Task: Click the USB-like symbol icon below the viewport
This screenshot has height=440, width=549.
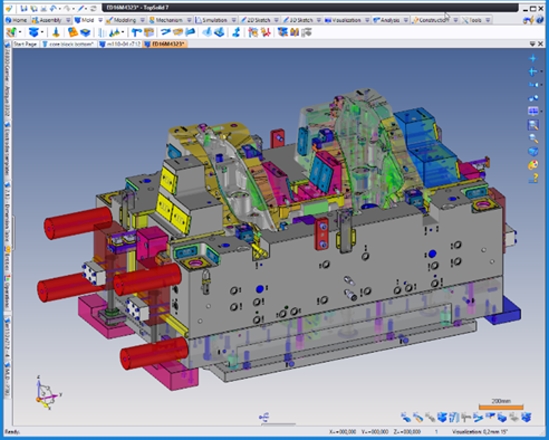Action: [x=264, y=417]
